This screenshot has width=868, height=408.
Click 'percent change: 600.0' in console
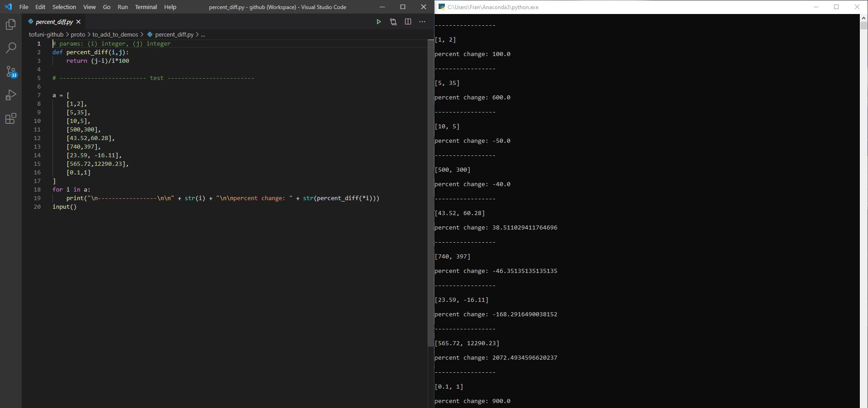472,98
